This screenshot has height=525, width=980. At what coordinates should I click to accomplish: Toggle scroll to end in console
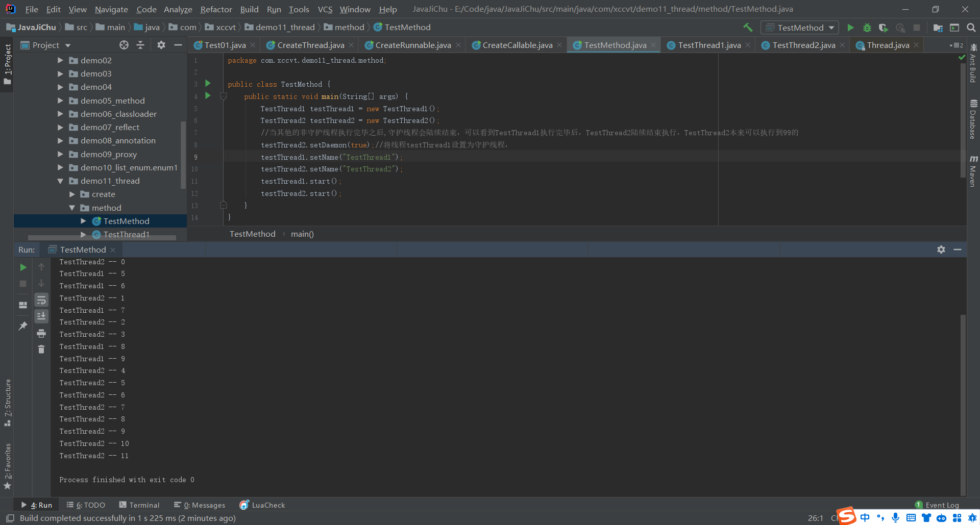pos(41,316)
